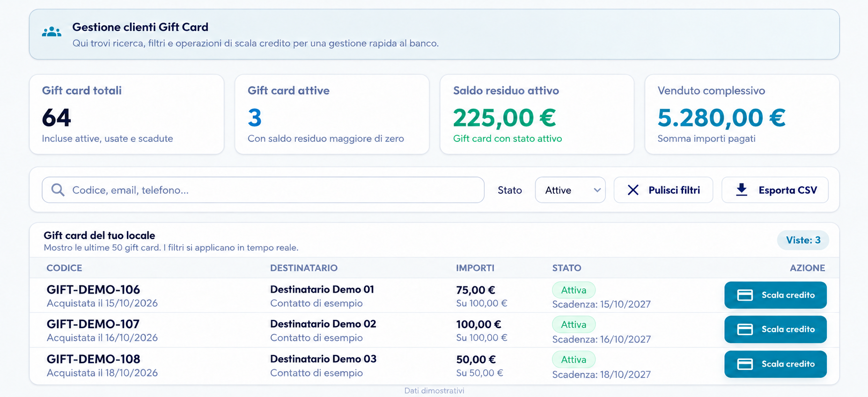
Task: Export data with Esporta CSV button
Action: tap(775, 190)
